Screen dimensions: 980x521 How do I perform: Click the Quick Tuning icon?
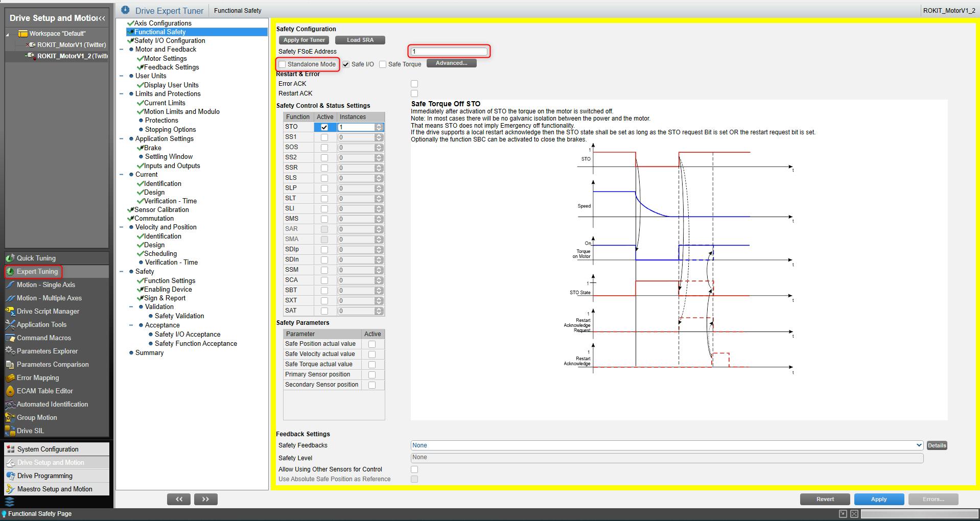[10, 258]
